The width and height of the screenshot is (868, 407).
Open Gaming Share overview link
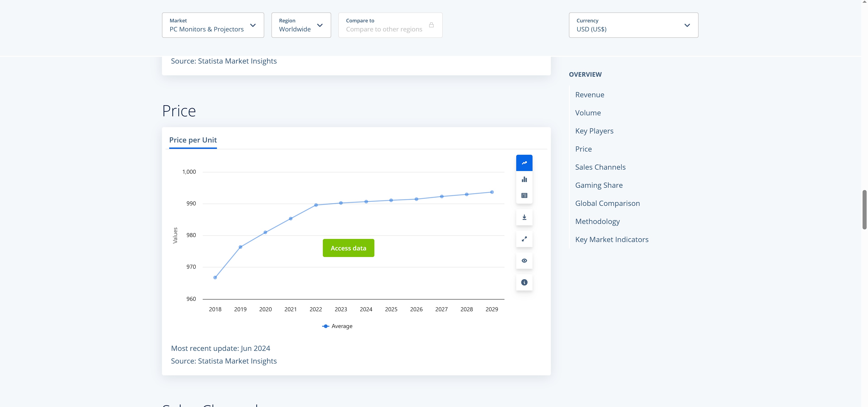click(x=598, y=185)
